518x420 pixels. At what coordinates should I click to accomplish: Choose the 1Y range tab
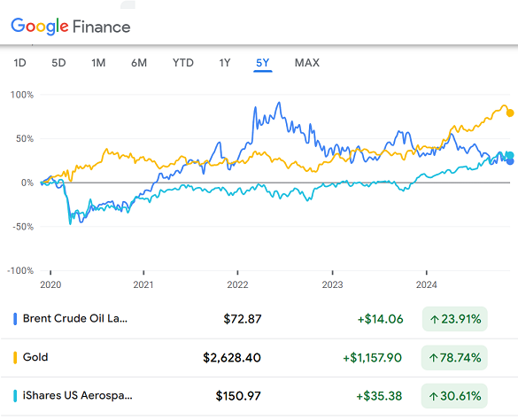point(225,63)
